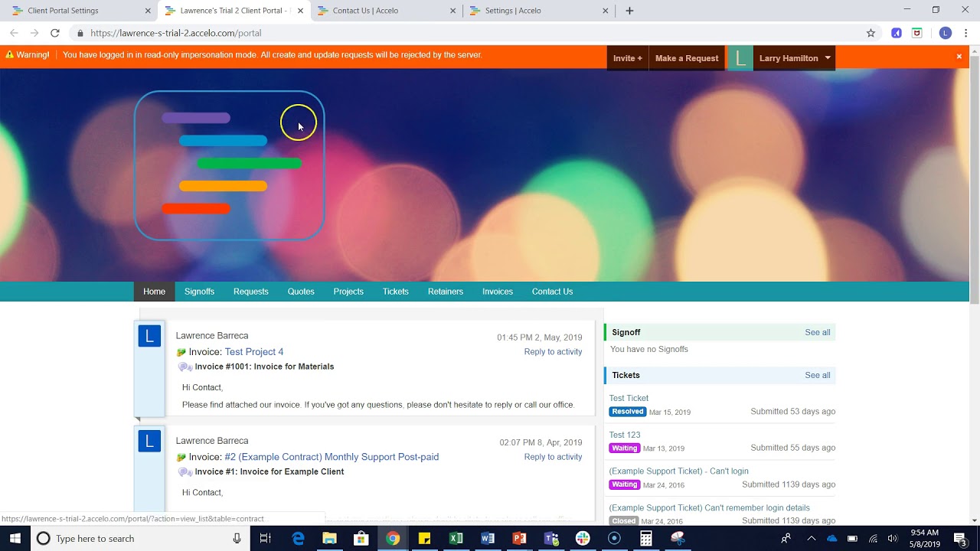Close the Settings | Accelo tab

pyautogui.click(x=606, y=11)
